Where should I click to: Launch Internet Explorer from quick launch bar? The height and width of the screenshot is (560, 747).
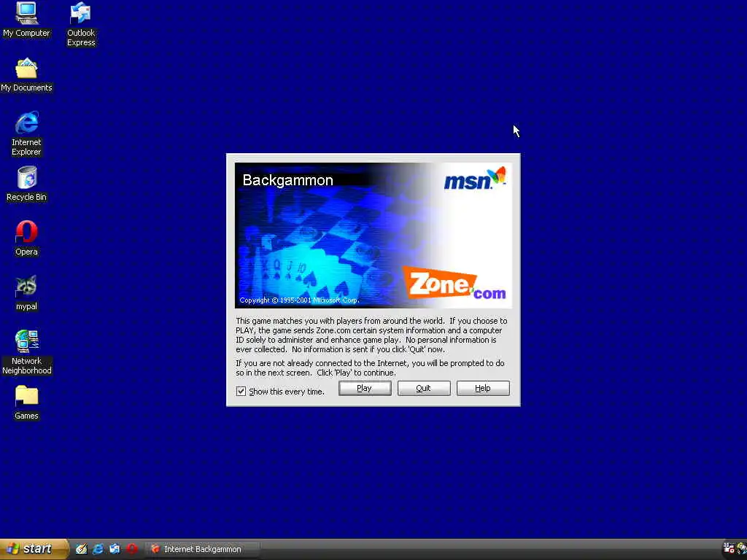[x=98, y=549]
